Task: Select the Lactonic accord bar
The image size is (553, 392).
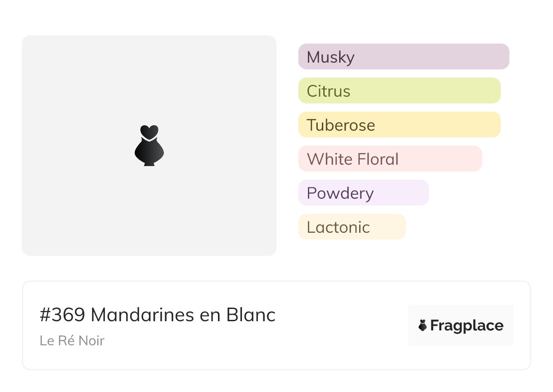Action: (x=351, y=227)
